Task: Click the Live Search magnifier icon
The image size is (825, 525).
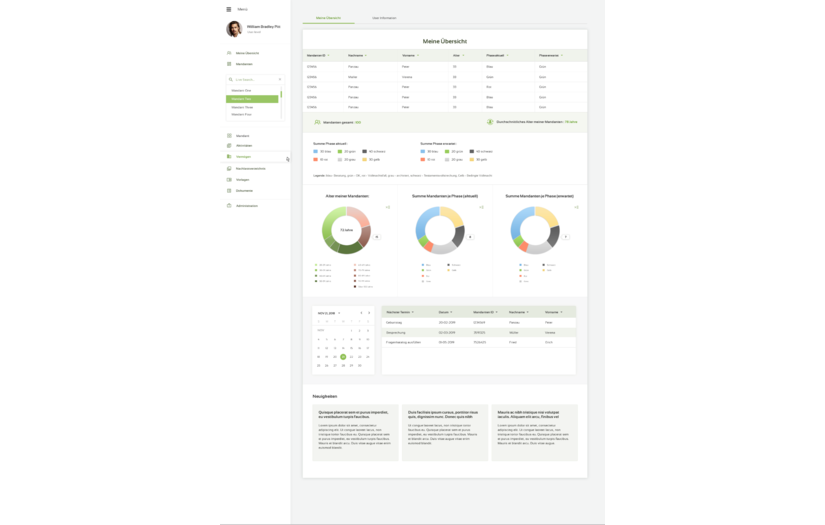Action: (x=230, y=79)
